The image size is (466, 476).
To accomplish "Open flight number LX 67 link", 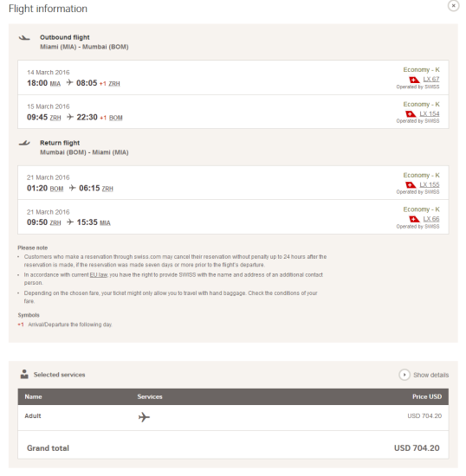I will [431, 80].
